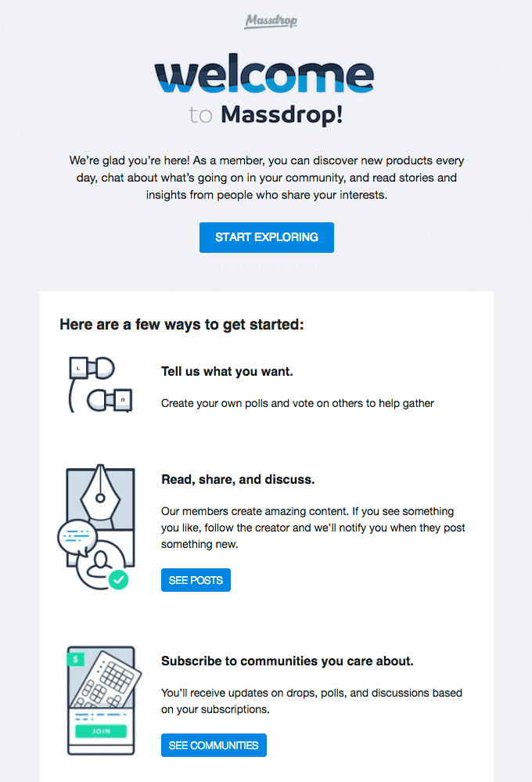Click 'Subscribe to communities you care about.' heading
532x782 pixels.
[x=287, y=661]
